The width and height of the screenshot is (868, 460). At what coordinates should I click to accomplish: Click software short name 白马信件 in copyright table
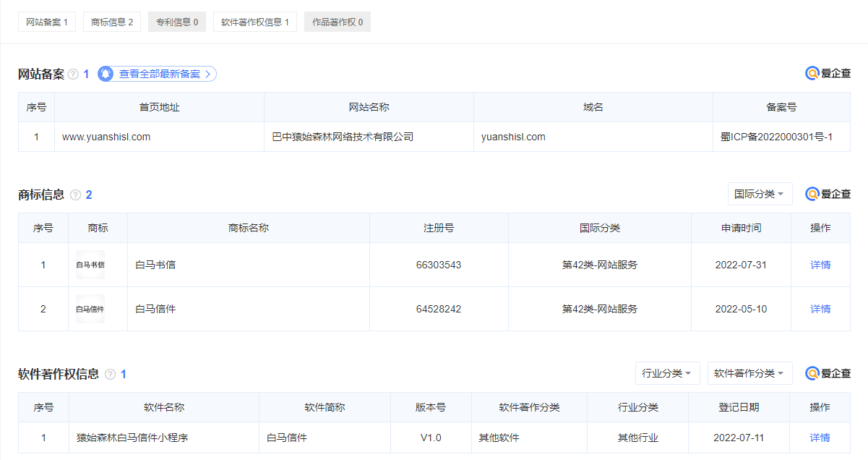click(287, 438)
